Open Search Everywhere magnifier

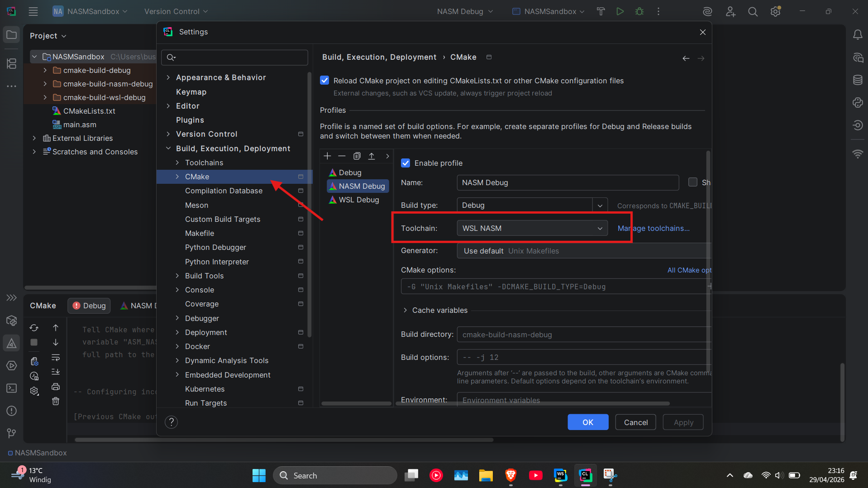pos(753,11)
